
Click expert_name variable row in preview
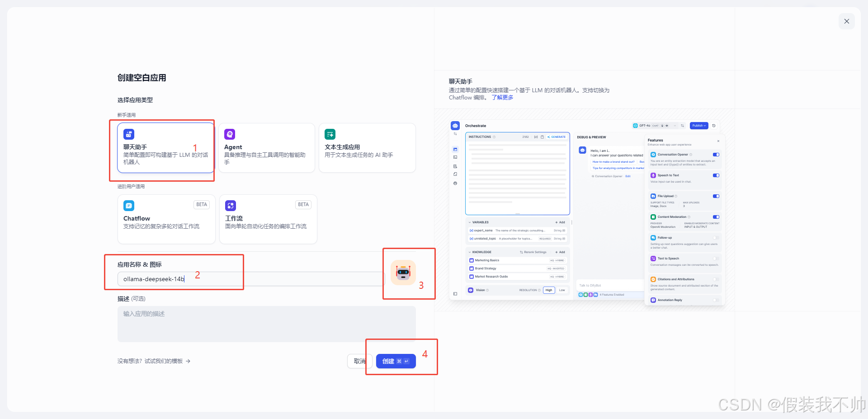pos(517,231)
